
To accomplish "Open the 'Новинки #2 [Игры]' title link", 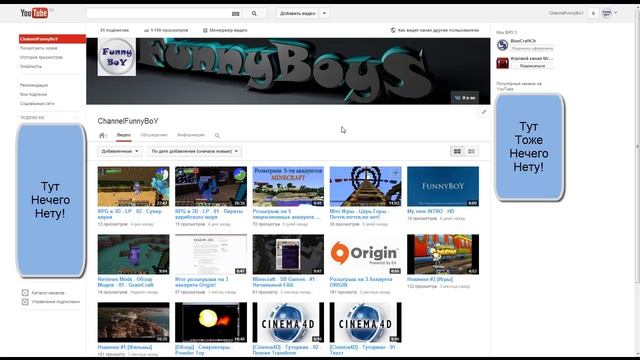I will click(x=430, y=279).
